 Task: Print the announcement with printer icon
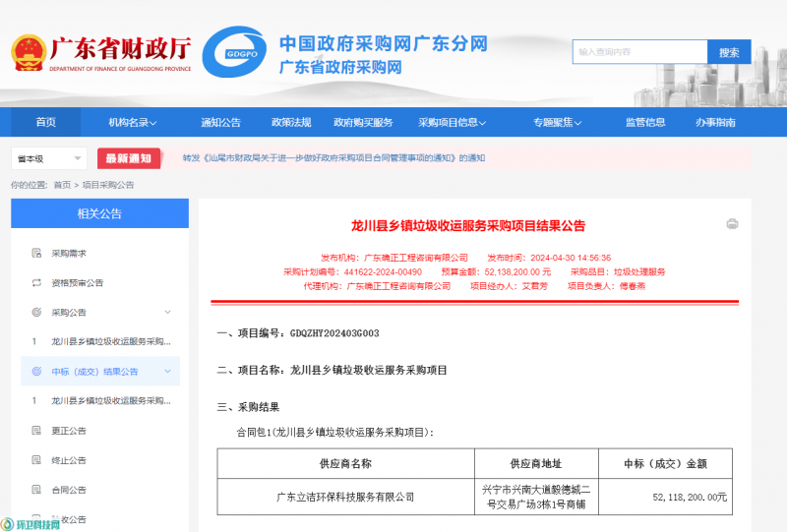(732, 224)
